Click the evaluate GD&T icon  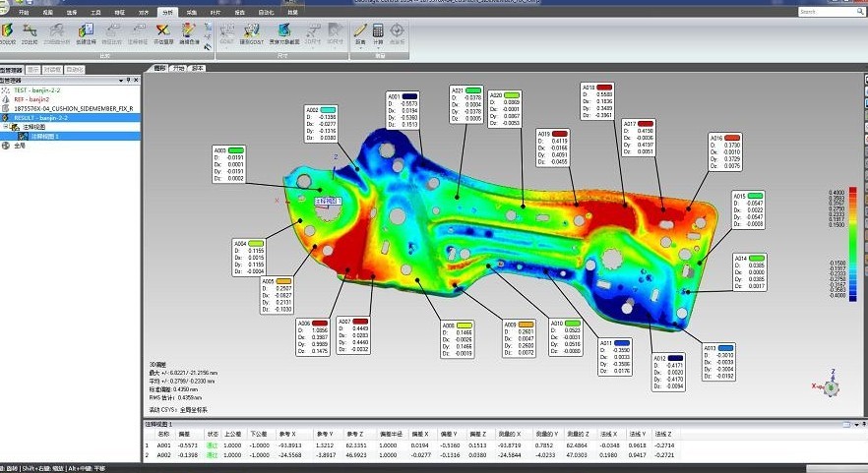point(251,32)
